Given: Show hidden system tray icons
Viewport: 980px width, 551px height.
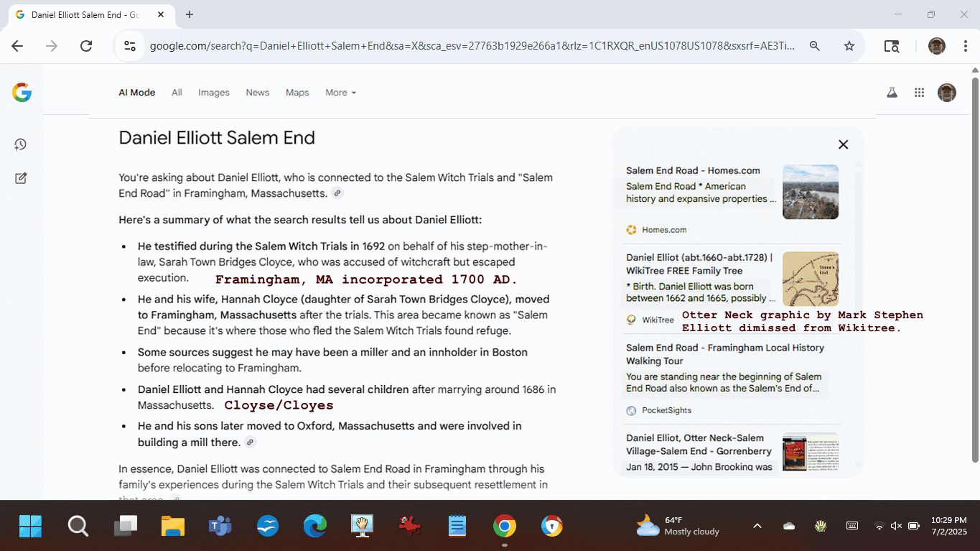Looking at the screenshot, I should point(757,526).
